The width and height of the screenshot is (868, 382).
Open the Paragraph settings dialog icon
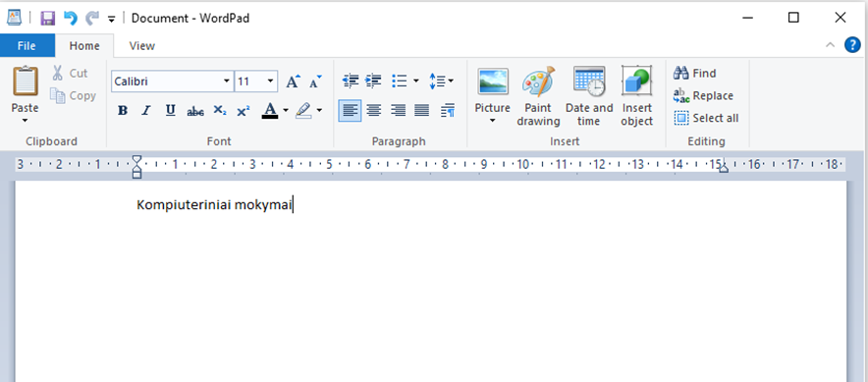click(x=448, y=111)
